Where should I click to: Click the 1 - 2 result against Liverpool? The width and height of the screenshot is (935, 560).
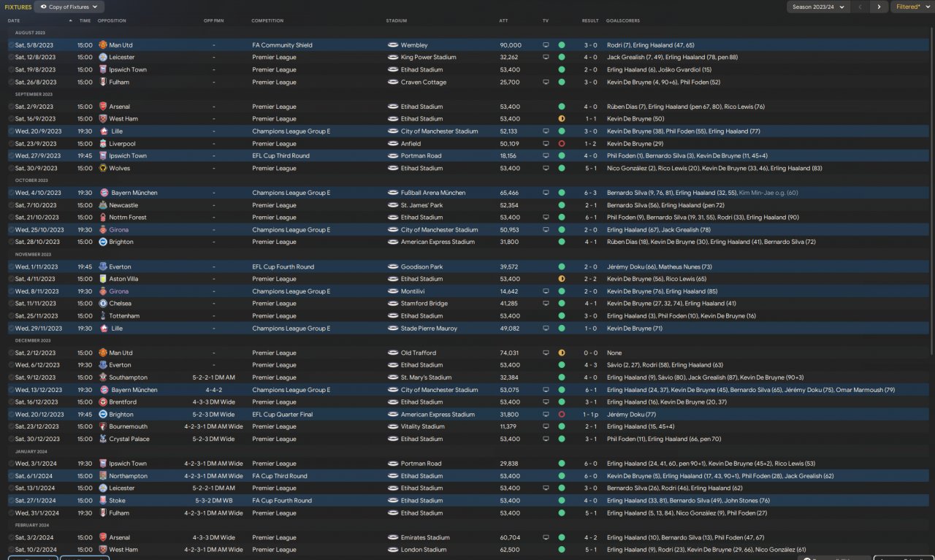590,144
